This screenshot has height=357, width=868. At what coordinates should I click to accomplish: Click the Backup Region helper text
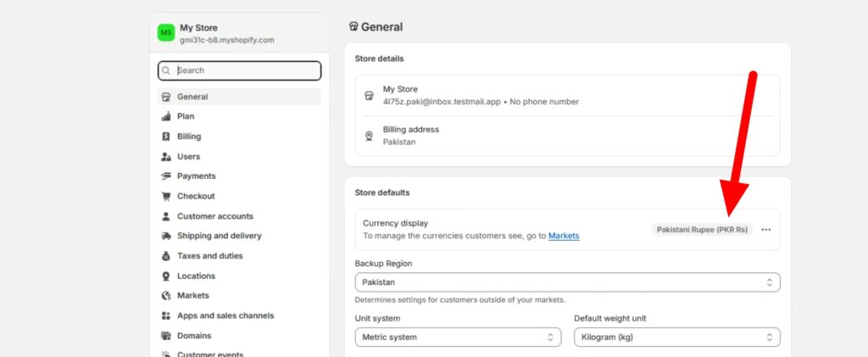(x=460, y=300)
